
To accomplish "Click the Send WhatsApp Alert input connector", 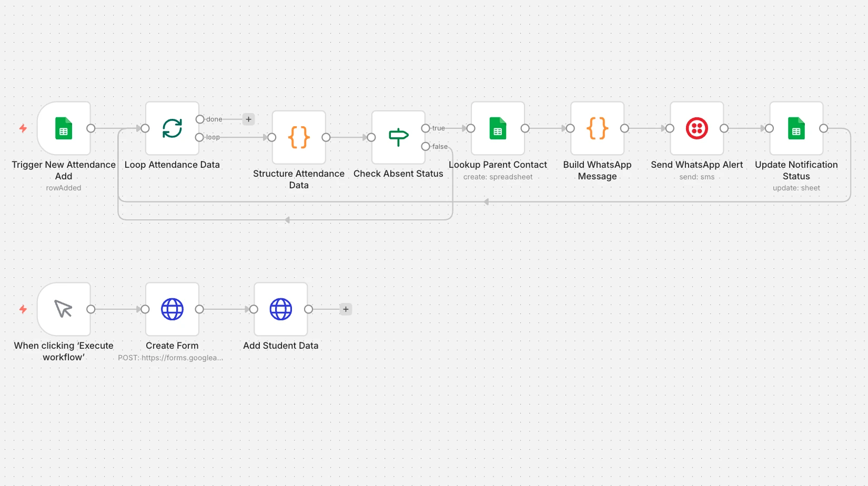I will tap(670, 128).
